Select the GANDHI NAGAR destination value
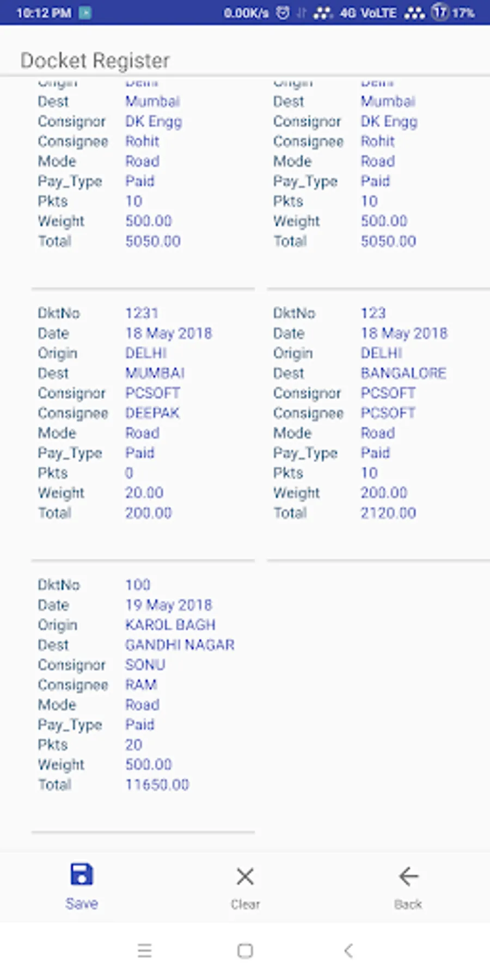 point(180,645)
